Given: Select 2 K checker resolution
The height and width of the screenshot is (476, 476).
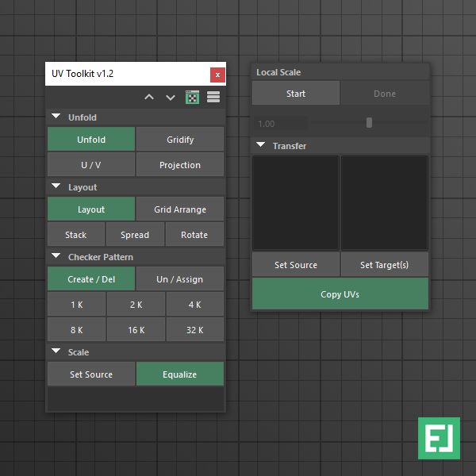Looking at the screenshot, I should click(136, 304).
